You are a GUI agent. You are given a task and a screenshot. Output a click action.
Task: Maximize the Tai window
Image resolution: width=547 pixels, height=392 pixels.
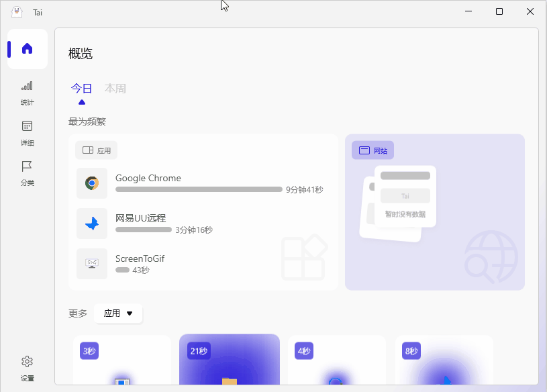click(499, 11)
